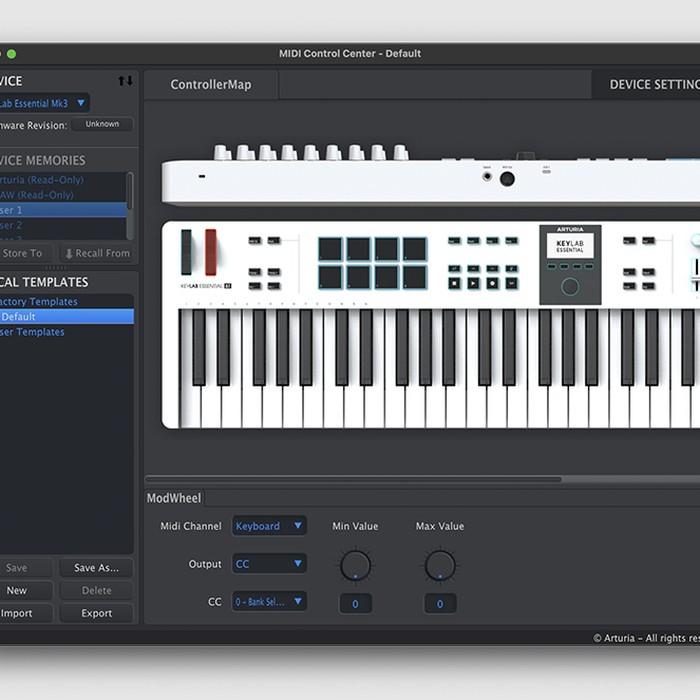700x700 pixels.
Task: Open the Output CC dropdown
Action: [269, 564]
